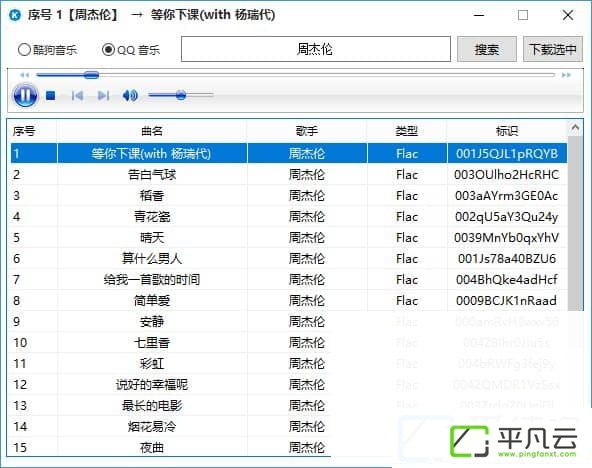Select the song 彩虹
Screen dimensions: 592x468
(152, 363)
